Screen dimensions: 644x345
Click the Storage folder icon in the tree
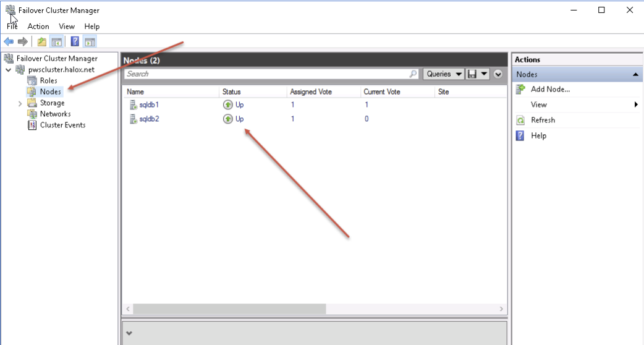click(32, 103)
